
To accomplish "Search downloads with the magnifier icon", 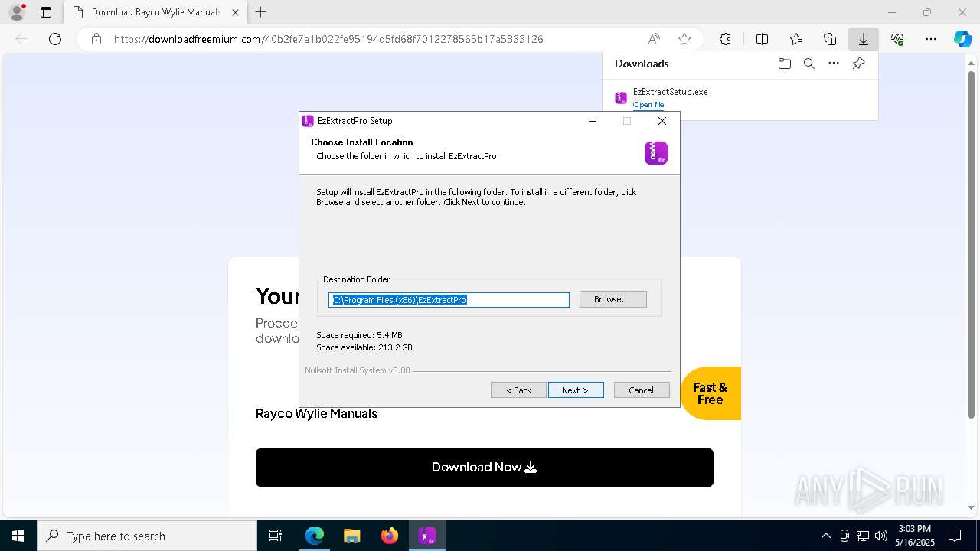I will [808, 64].
